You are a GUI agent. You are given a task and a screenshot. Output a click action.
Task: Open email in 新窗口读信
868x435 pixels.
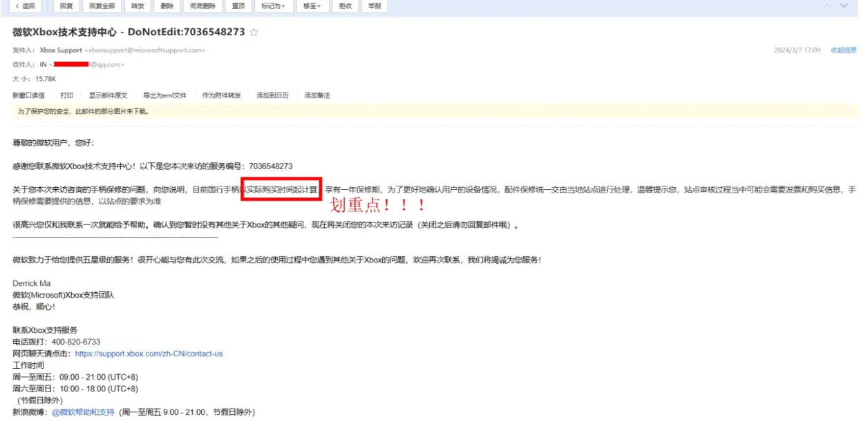(x=28, y=95)
